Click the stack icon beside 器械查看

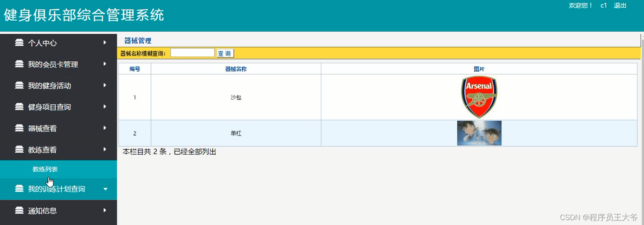coord(19,128)
